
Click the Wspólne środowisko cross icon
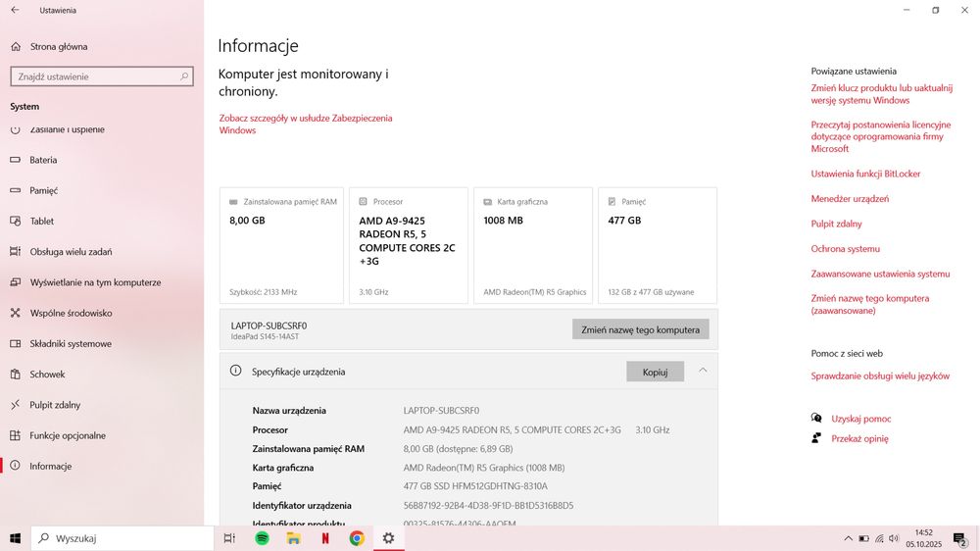[16, 314]
